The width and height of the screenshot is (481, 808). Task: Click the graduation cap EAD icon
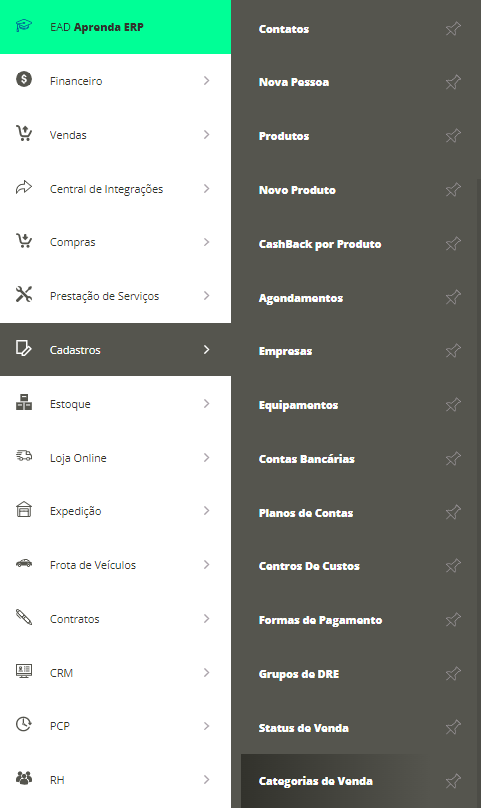[24, 25]
